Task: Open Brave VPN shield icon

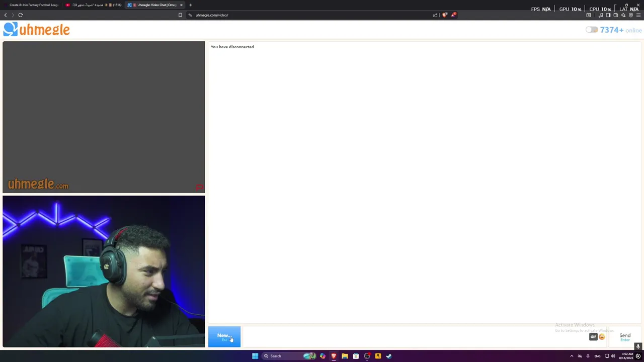Action: [x=631, y=15]
